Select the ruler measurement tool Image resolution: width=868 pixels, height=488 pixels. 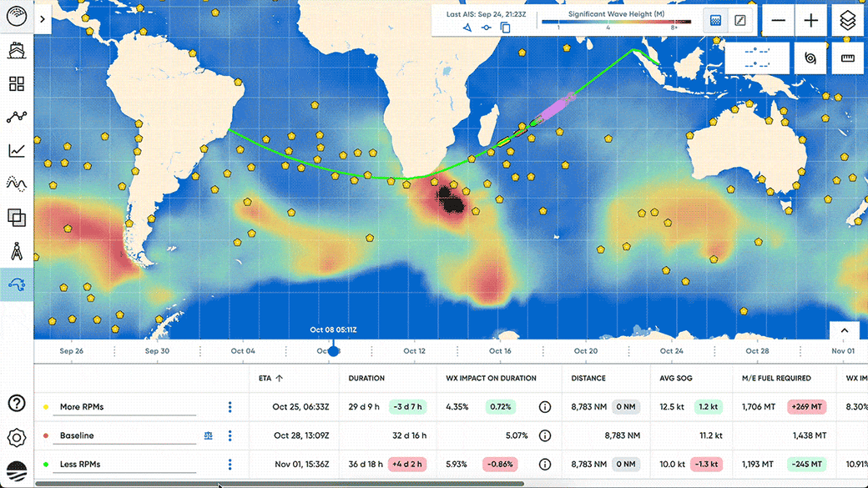click(848, 58)
